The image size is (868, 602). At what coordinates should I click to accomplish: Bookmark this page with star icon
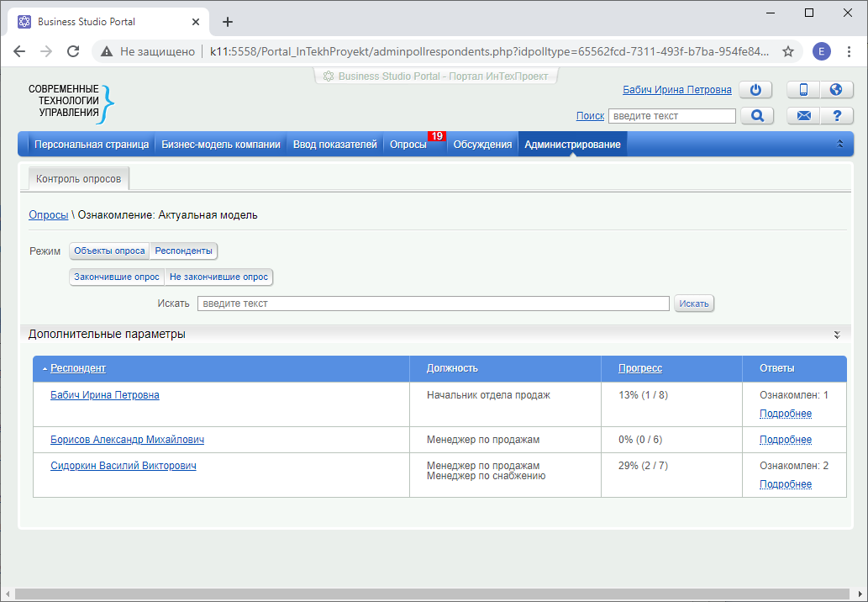coord(788,51)
